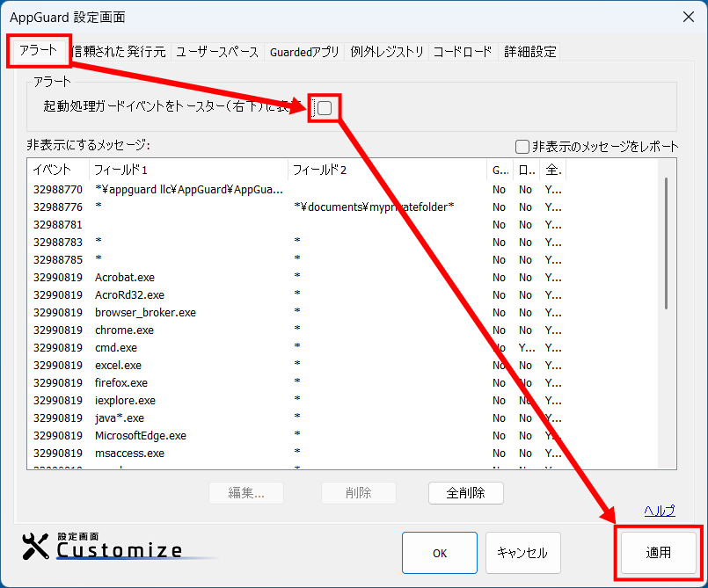Open the 信頼された発行元 tab

(x=120, y=52)
